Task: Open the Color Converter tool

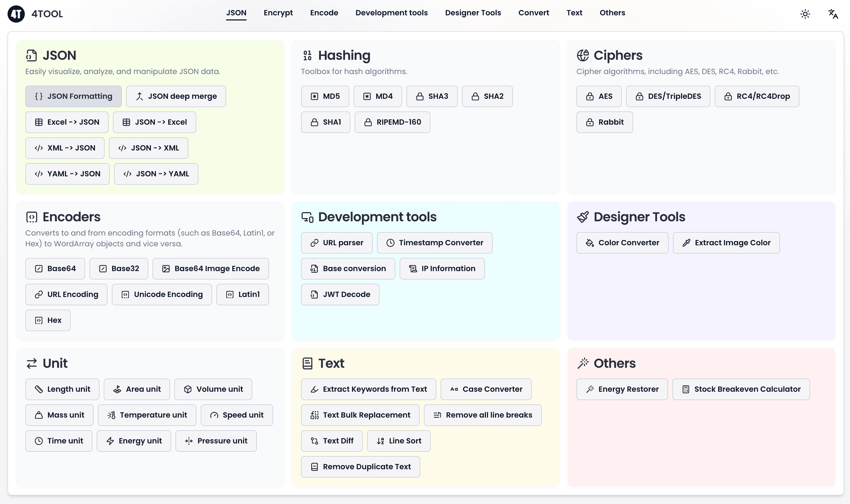Action: [622, 243]
